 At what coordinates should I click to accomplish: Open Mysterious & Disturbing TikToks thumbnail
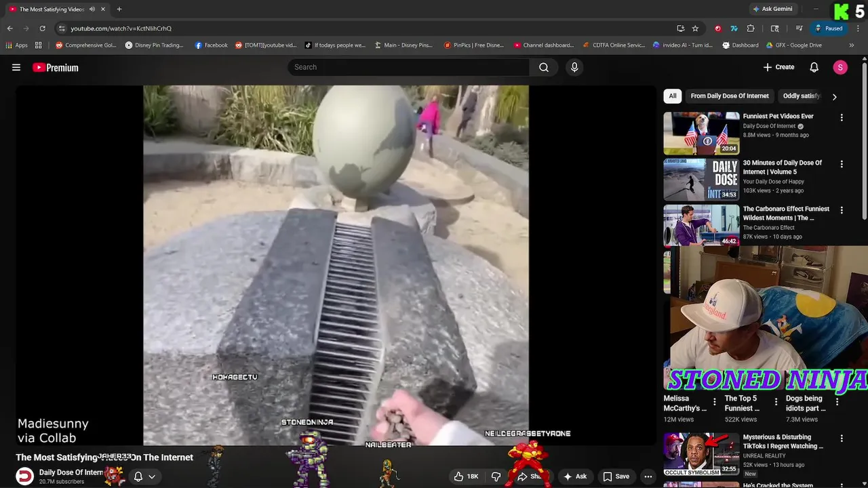[x=701, y=454]
